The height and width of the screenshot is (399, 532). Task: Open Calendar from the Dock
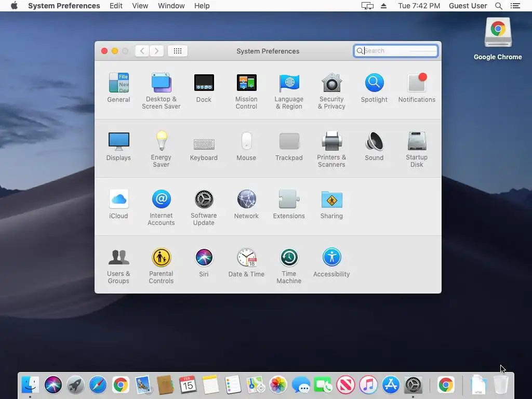pos(188,385)
